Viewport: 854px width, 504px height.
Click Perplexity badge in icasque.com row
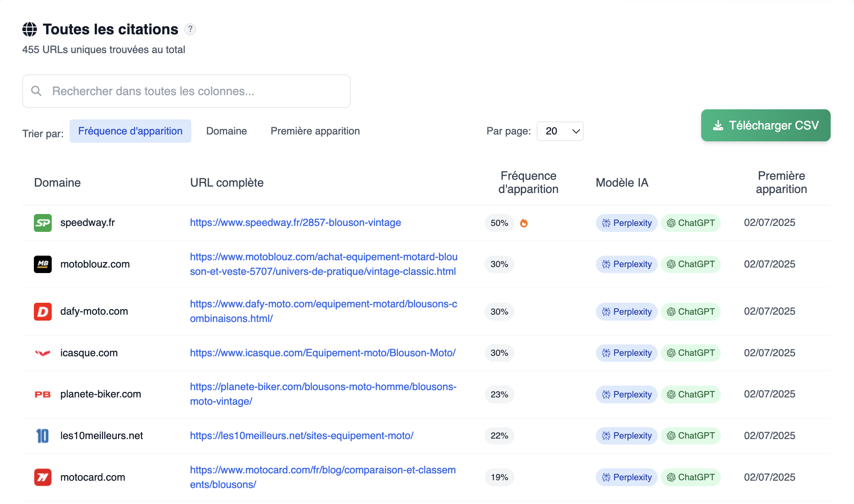tap(627, 353)
